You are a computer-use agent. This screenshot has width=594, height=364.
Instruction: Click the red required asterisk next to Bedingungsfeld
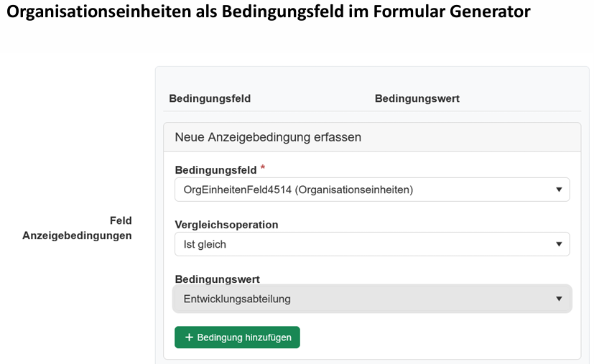[263, 169]
